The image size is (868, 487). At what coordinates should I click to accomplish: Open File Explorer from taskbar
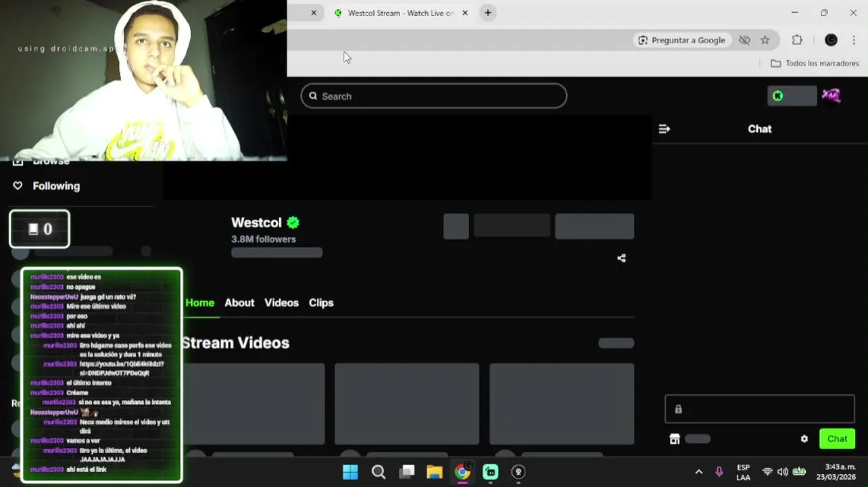pos(434,472)
